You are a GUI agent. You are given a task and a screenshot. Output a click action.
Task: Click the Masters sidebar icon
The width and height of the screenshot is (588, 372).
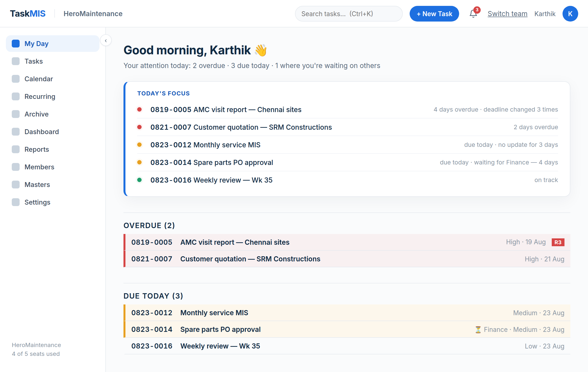click(16, 185)
